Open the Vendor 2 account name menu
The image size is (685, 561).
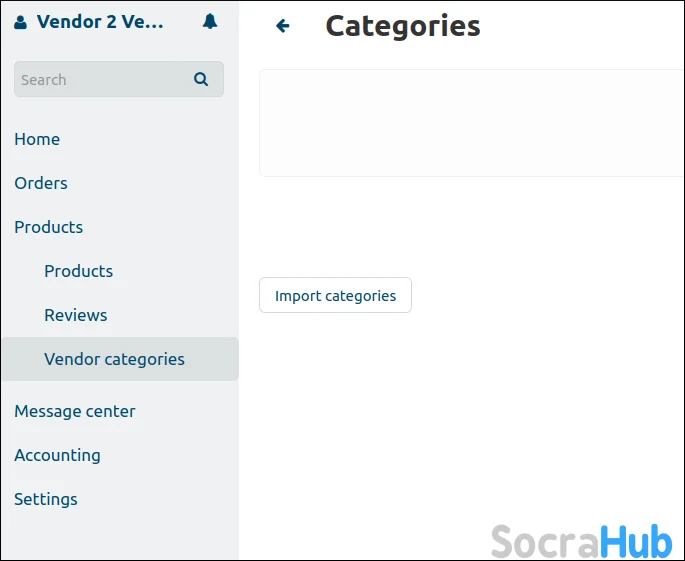click(x=100, y=21)
